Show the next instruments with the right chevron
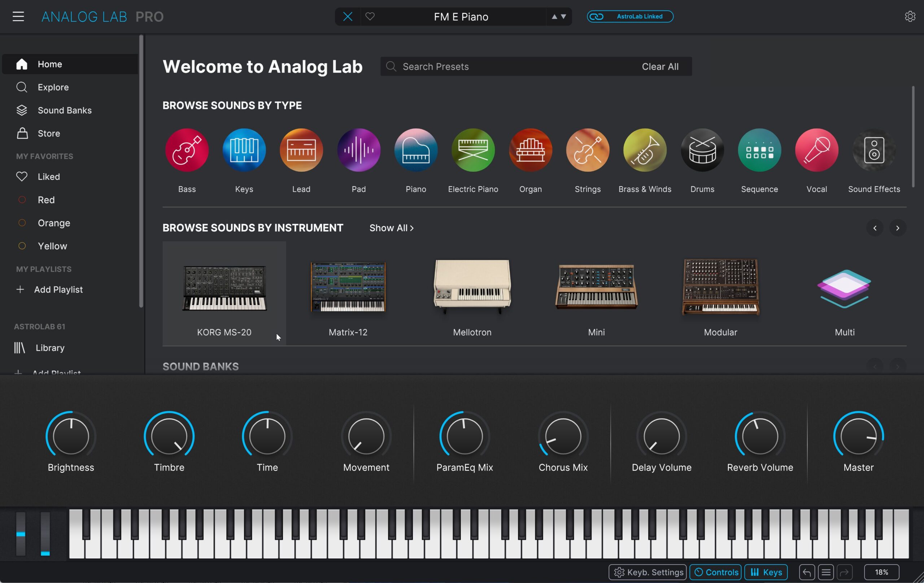The width and height of the screenshot is (924, 583). click(x=898, y=228)
